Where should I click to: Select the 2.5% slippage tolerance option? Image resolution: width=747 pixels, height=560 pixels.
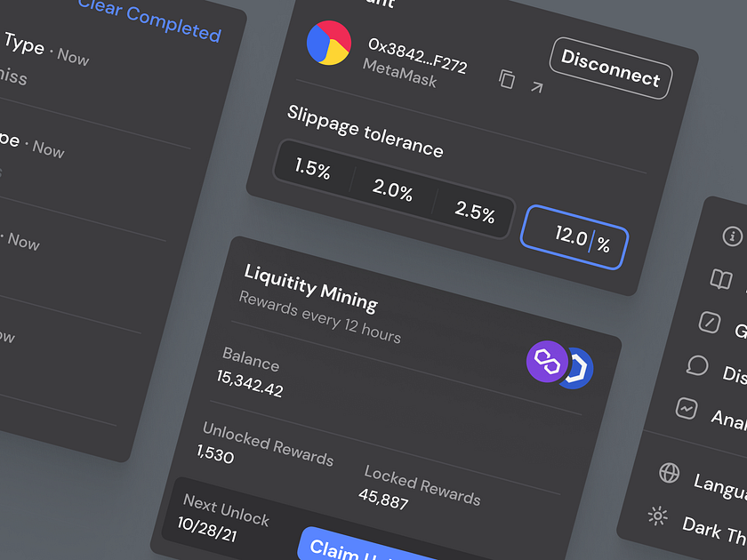click(475, 212)
